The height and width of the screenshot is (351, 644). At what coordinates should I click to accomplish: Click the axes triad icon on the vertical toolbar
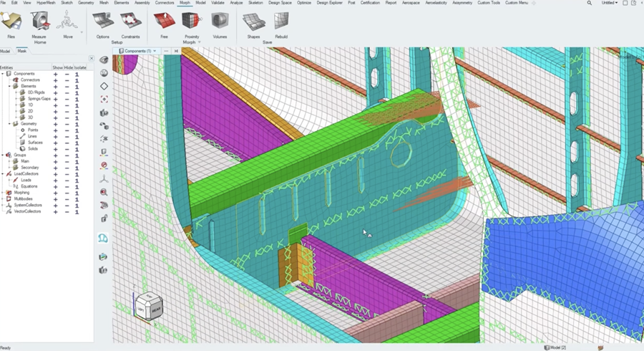(x=104, y=179)
